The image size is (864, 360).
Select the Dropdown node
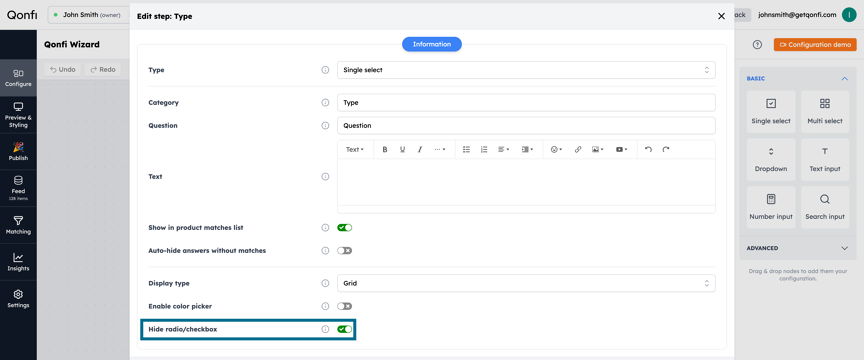(x=771, y=159)
